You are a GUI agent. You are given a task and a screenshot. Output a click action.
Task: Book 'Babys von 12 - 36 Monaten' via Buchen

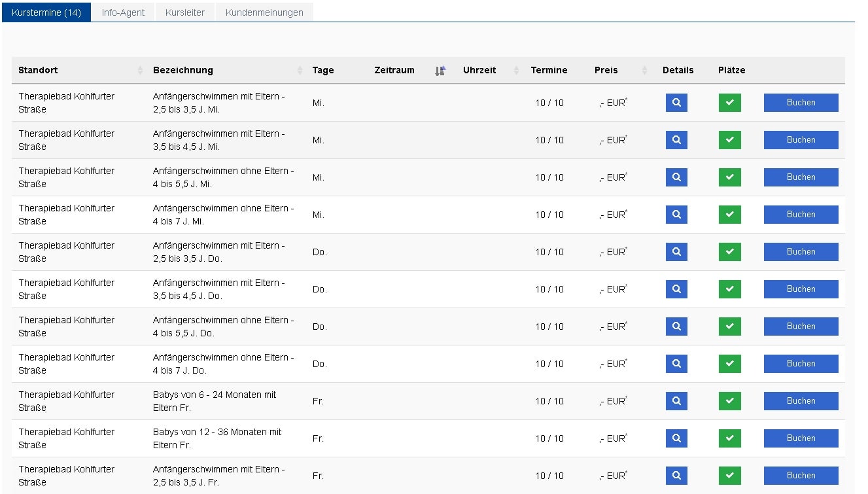click(x=801, y=438)
